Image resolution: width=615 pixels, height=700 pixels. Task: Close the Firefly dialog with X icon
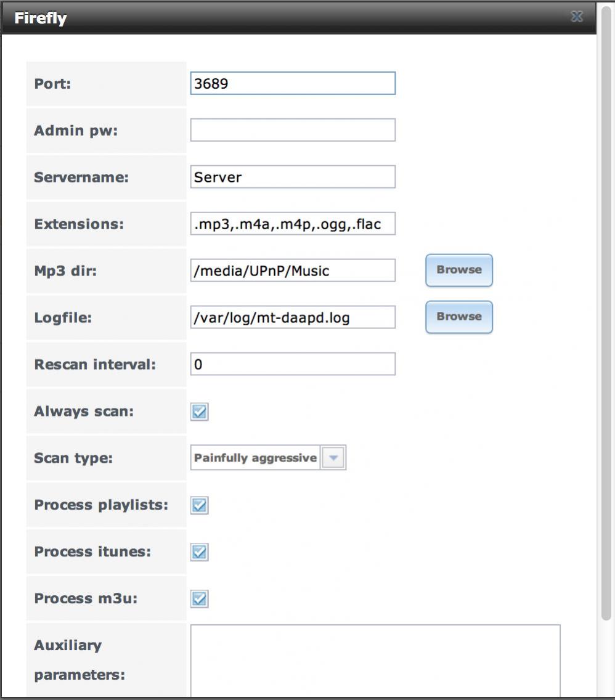(577, 17)
